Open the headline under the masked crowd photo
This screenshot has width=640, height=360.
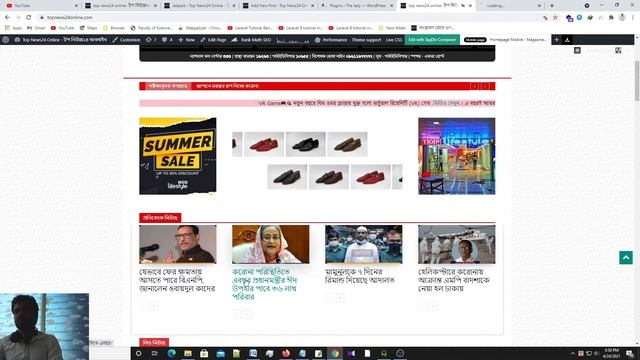point(360,276)
